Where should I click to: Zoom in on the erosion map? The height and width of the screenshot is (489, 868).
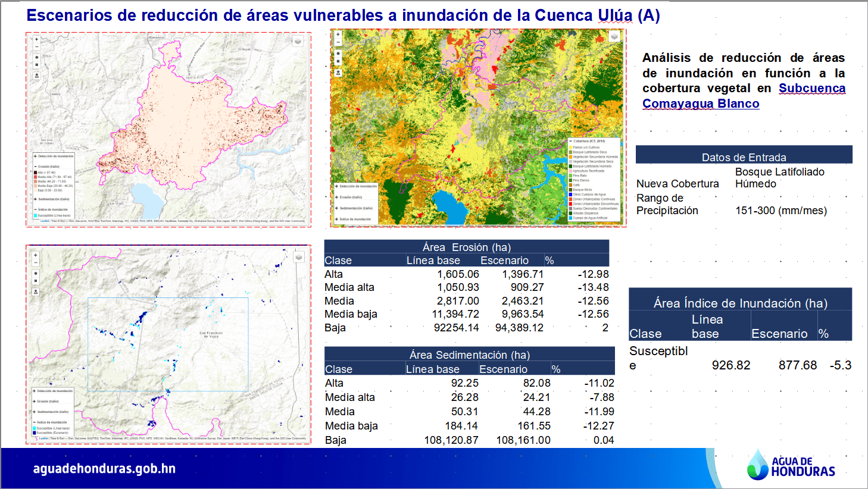pyautogui.click(x=36, y=39)
